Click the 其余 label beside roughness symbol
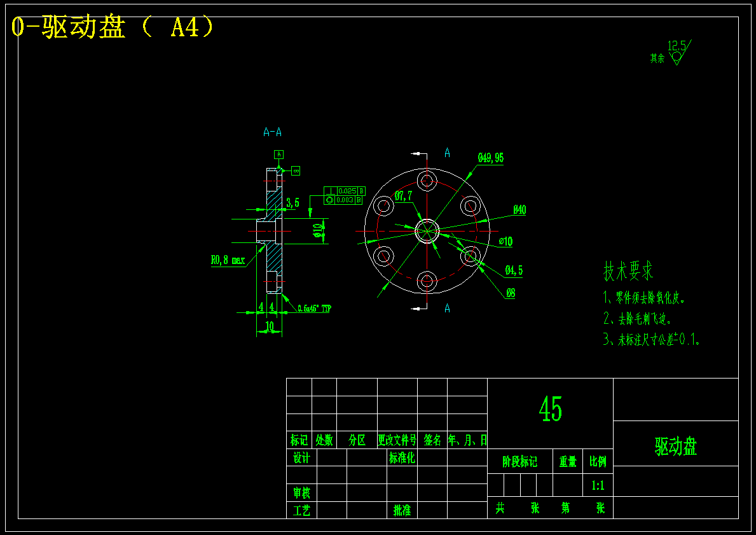 pos(657,59)
